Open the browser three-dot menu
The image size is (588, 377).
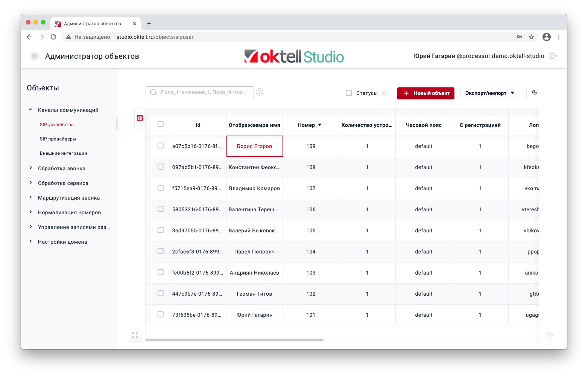click(559, 37)
